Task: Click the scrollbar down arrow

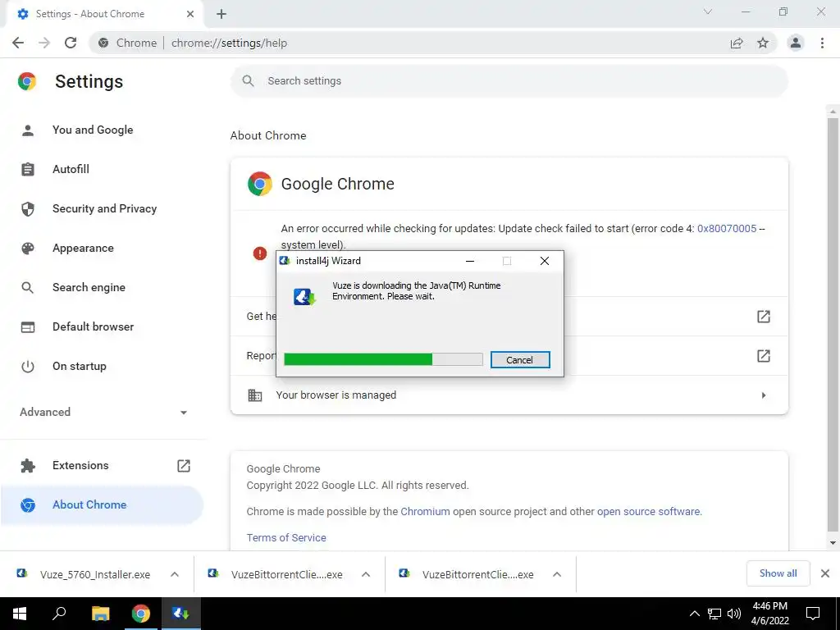Action: 833,543
